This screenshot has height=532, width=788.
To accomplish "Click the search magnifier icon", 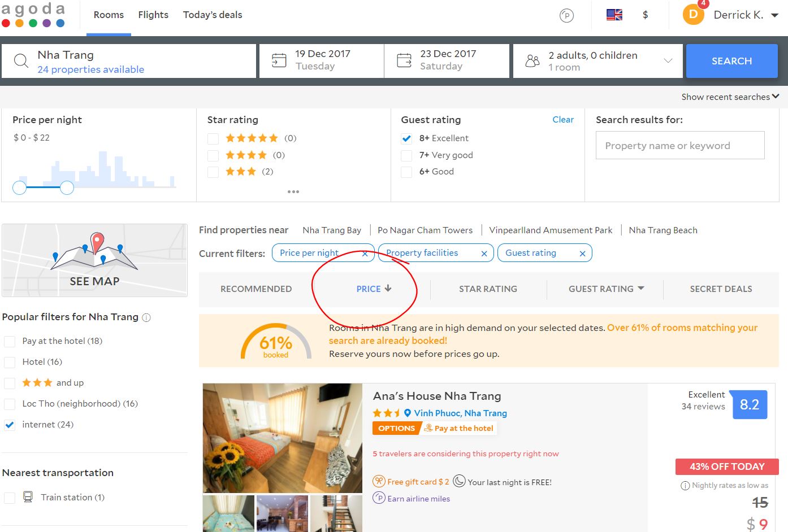I will click(21, 61).
